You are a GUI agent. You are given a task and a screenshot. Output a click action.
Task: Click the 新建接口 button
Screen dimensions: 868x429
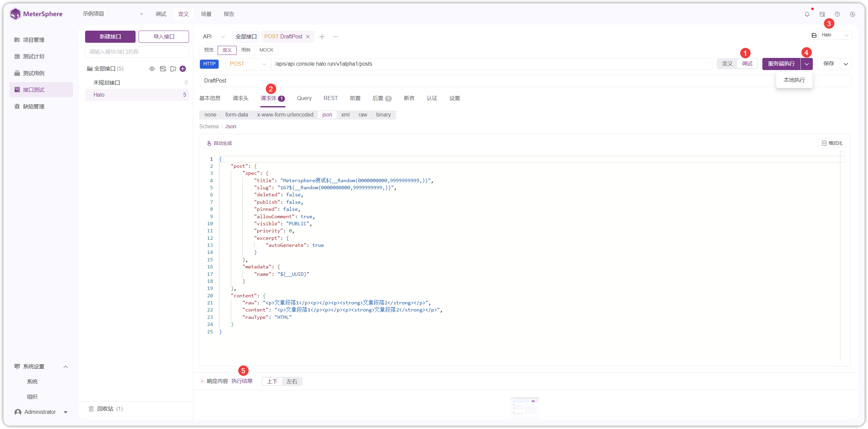[110, 37]
